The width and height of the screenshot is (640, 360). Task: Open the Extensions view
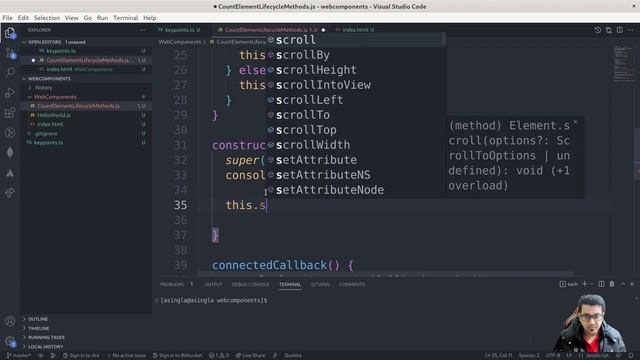click(x=10, y=113)
